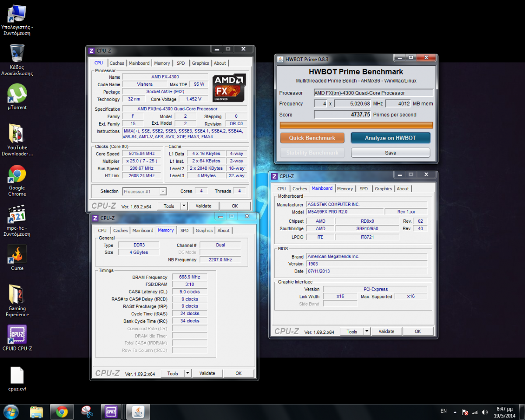Click OK in CPU-Z CPU window

(x=235, y=206)
